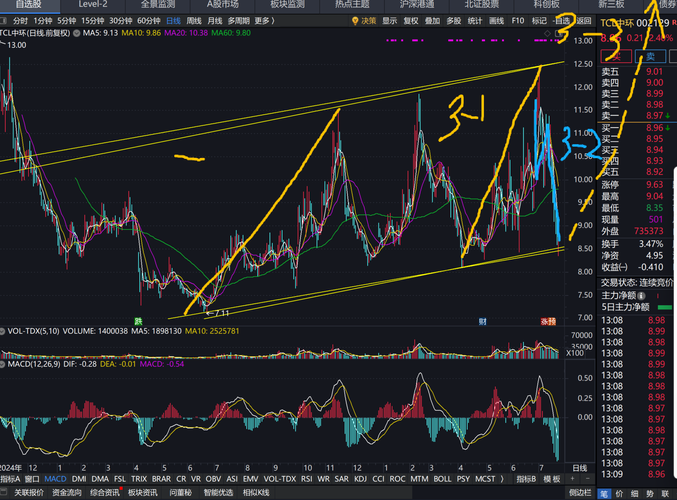Select the 30分钟 period
The width and height of the screenshot is (677, 500).
(x=120, y=21)
